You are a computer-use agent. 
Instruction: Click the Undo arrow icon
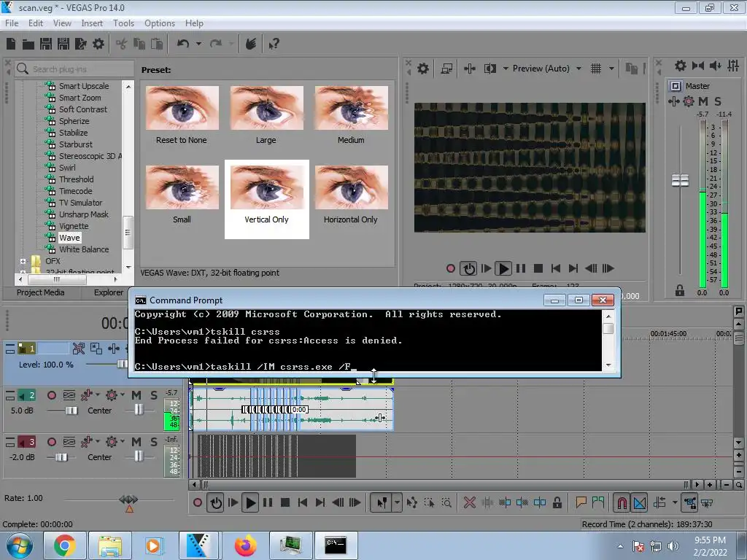tap(183, 44)
